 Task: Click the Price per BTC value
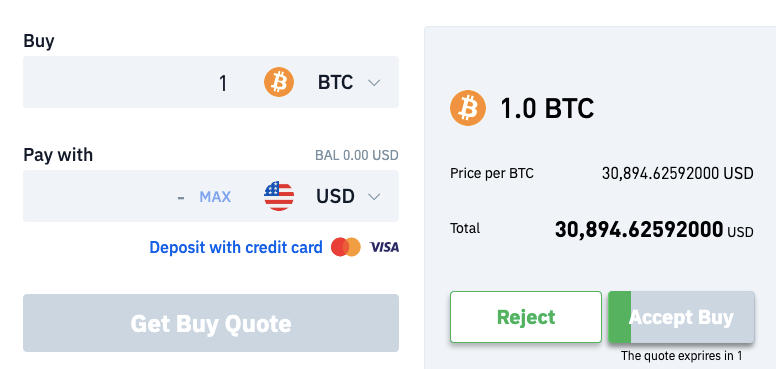click(x=678, y=174)
